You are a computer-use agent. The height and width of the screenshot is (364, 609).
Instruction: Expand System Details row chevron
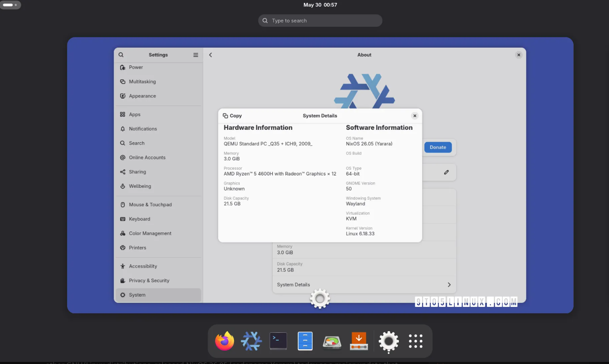tap(449, 285)
